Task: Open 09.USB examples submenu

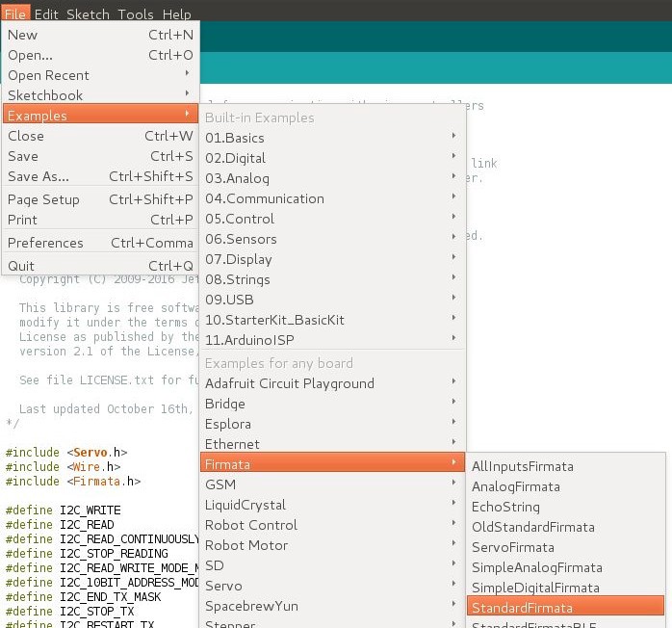Action: tap(332, 300)
